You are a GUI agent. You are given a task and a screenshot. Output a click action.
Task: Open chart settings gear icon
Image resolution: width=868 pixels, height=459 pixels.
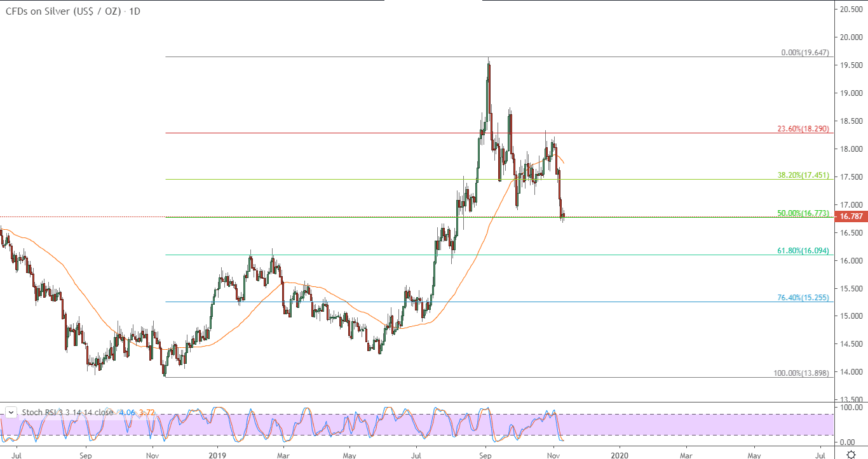tap(851, 454)
